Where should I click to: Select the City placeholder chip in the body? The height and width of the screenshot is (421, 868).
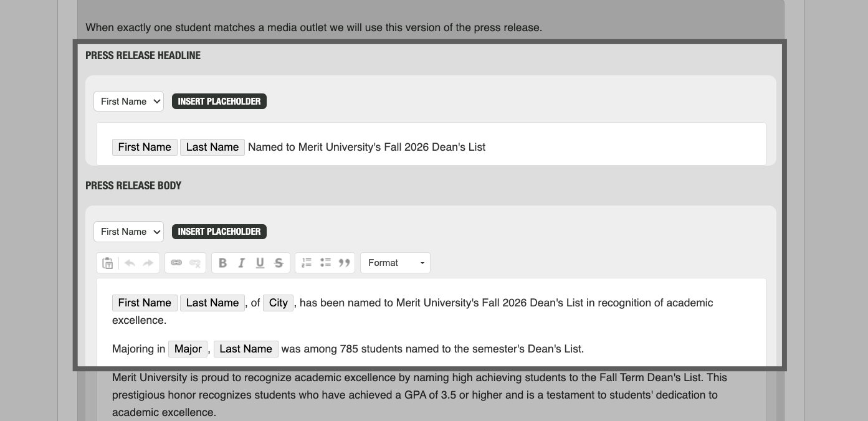[278, 303]
